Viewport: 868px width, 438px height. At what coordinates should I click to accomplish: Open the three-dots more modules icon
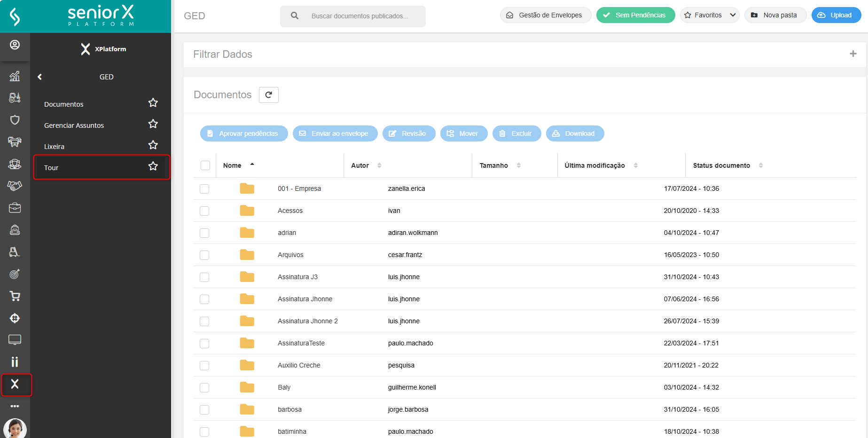tap(15, 406)
